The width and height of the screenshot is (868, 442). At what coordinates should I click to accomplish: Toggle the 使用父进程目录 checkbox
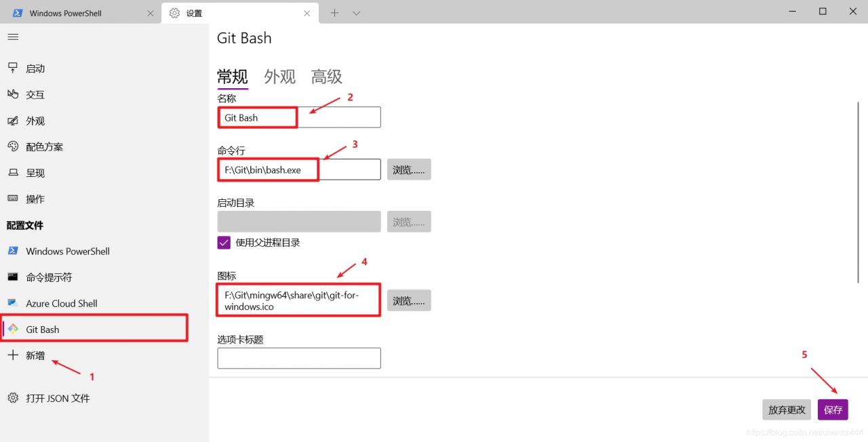[x=224, y=242]
